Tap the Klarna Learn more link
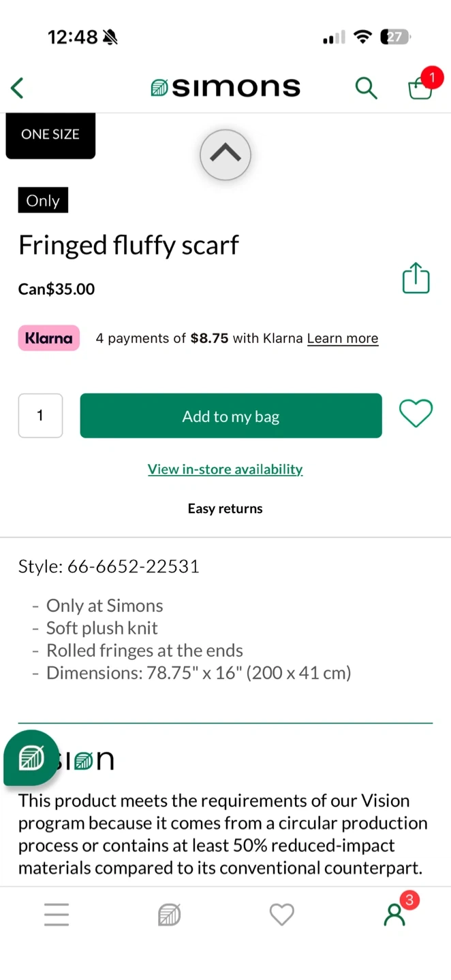The width and height of the screenshot is (451, 980). (343, 338)
